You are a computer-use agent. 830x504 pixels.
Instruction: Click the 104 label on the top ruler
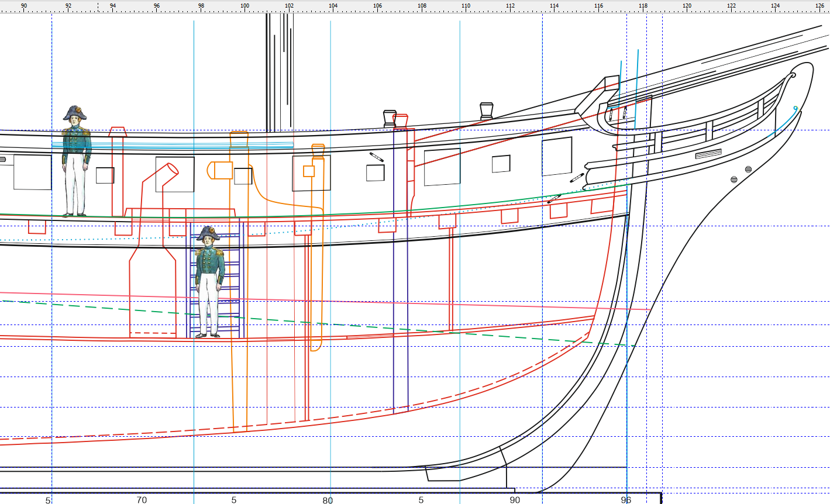[x=333, y=6]
